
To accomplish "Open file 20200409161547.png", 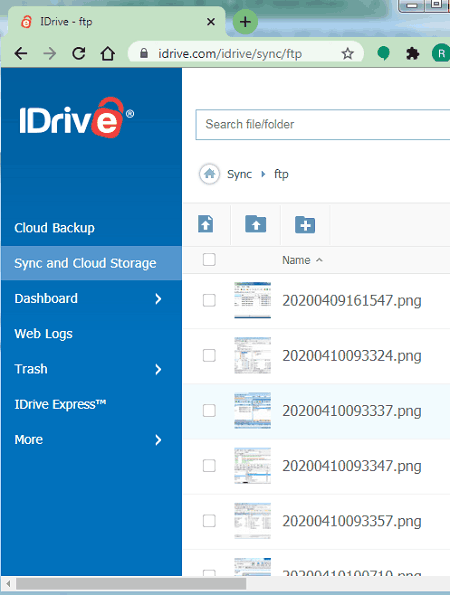I will 352,301.
